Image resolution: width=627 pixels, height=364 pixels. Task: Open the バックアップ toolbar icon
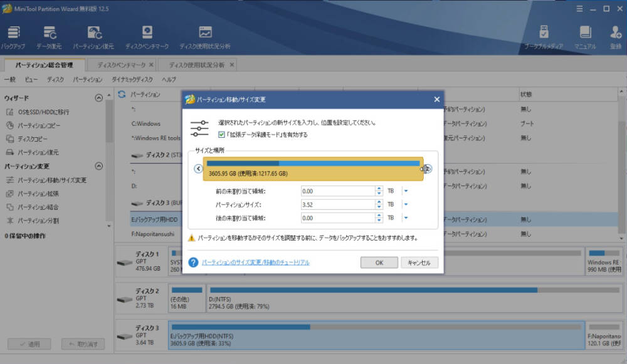click(13, 38)
